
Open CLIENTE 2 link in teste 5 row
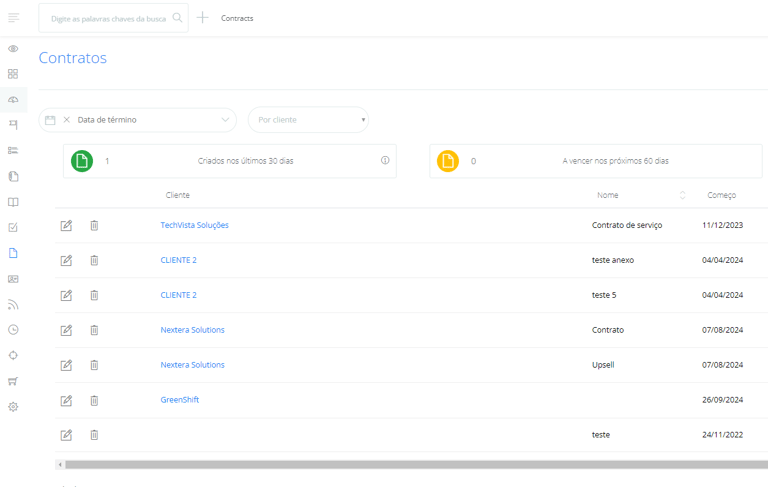(178, 295)
